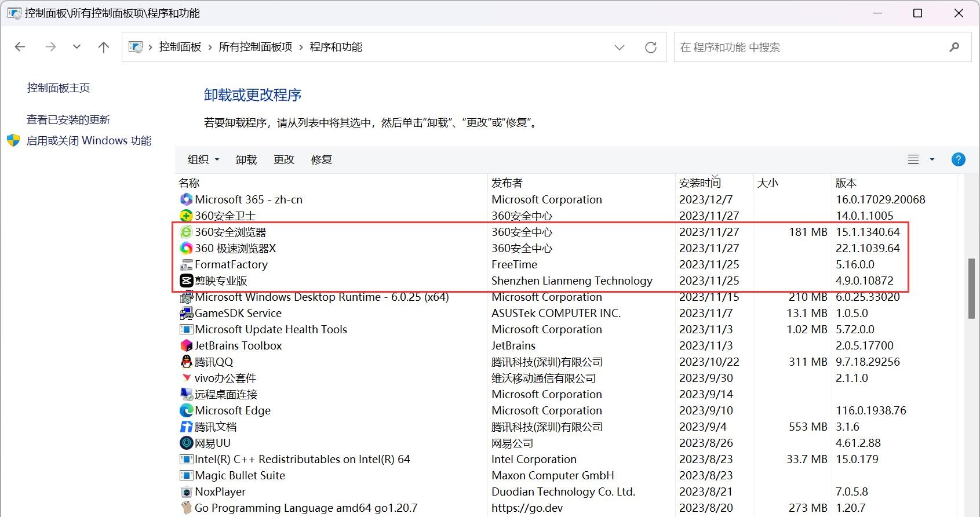The height and width of the screenshot is (517, 980).
Task: Sort the list by 名称 column header
Action: point(331,183)
